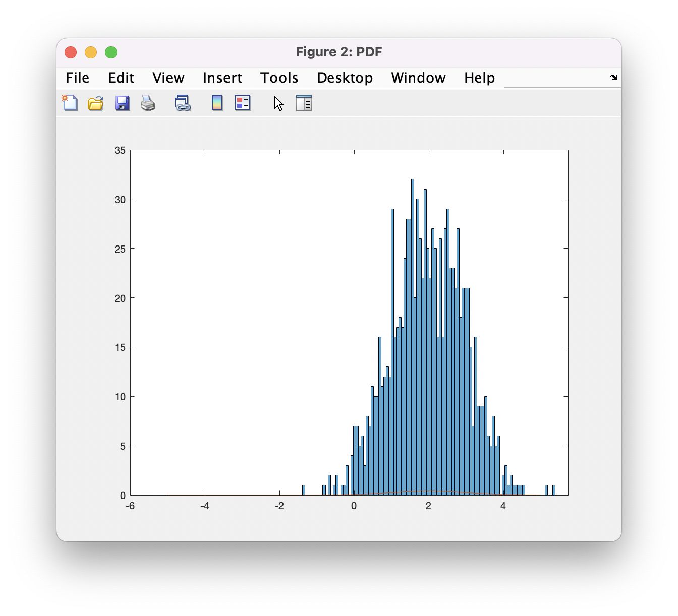Click the y-axis label 25
Image resolution: width=678 pixels, height=616 pixels.
(x=120, y=249)
